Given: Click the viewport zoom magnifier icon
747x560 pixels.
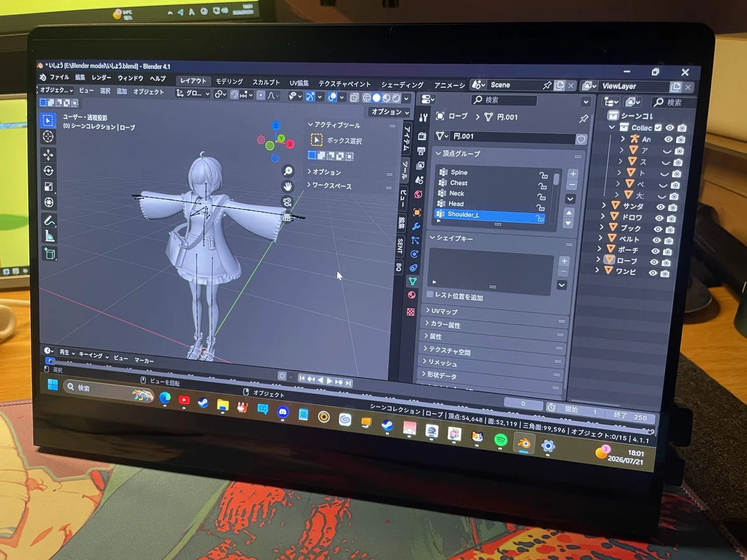Looking at the screenshot, I should pyautogui.click(x=288, y=170).
